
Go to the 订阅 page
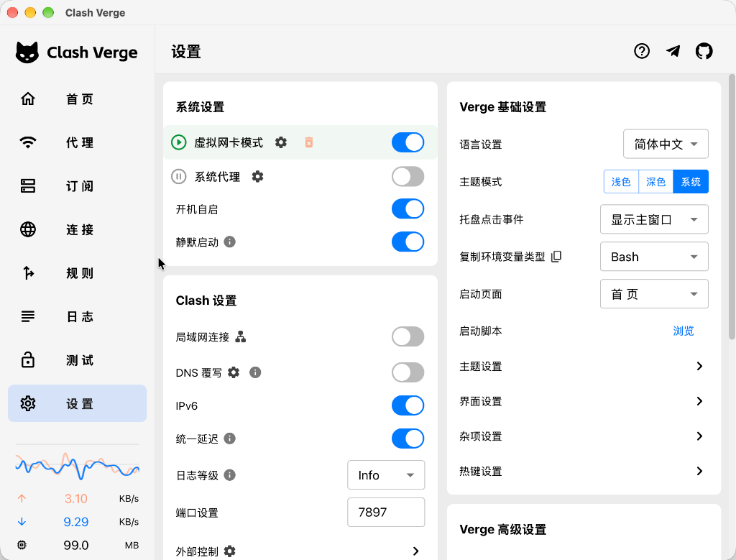click(77, 186)
